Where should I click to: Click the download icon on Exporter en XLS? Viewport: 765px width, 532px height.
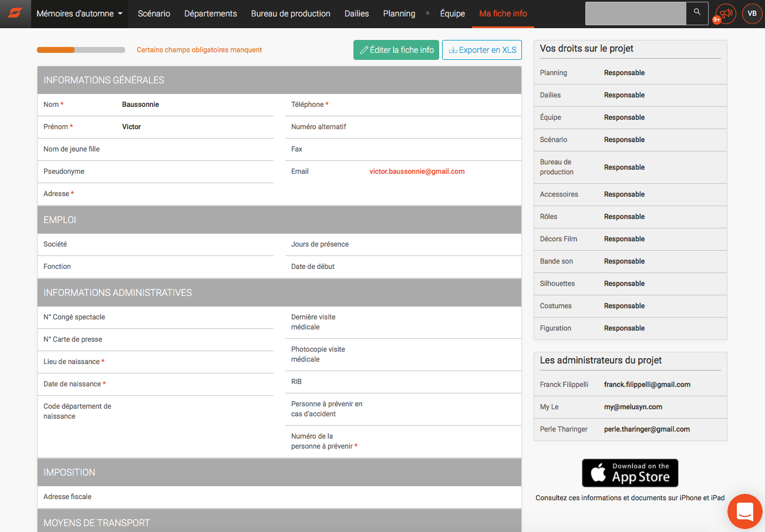[x=453, y=50]
